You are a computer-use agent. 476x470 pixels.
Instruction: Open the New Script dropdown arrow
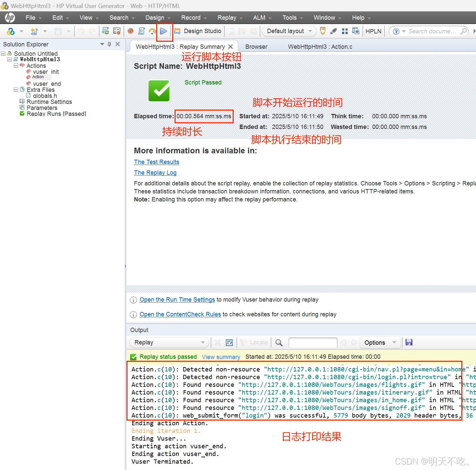(x=45, y=31)
